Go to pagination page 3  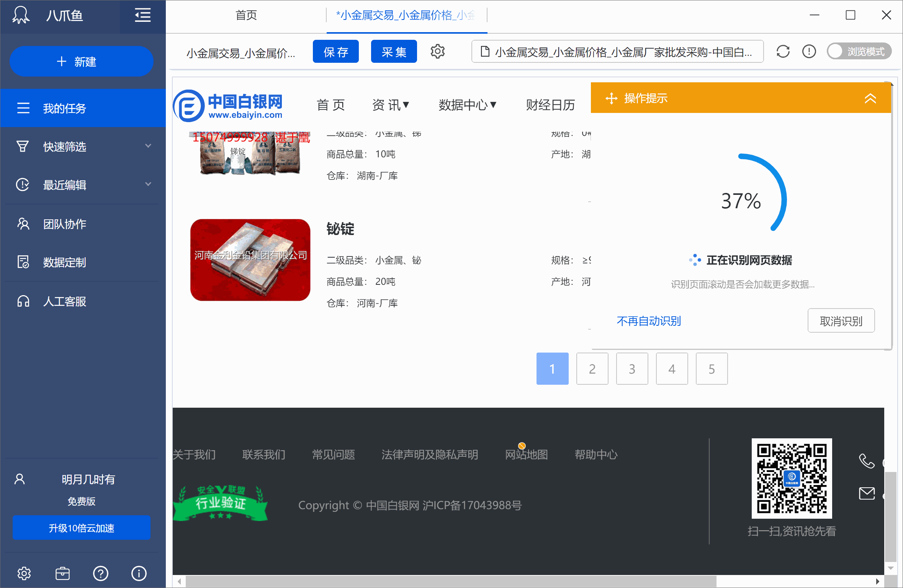632,369
